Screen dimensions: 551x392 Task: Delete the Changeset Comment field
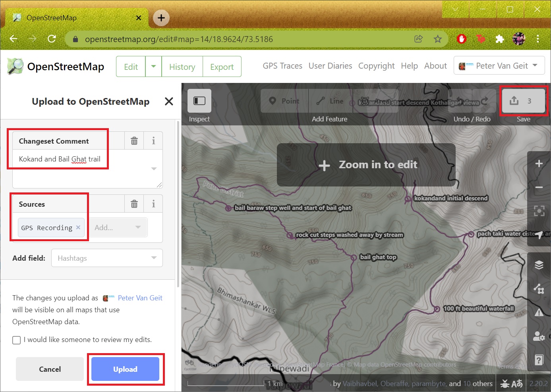(x=134, y=141)
